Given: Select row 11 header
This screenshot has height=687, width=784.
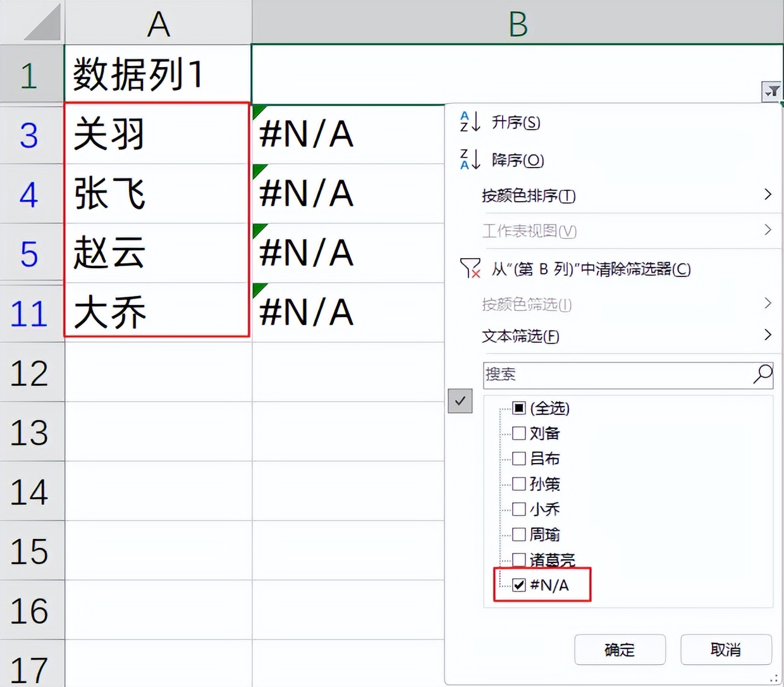Looking at the screenshot, I should point(32,313).
